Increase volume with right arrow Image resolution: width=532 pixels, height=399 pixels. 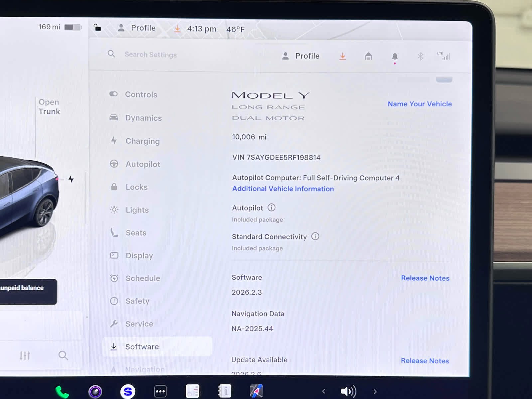(x=375, y=391)
